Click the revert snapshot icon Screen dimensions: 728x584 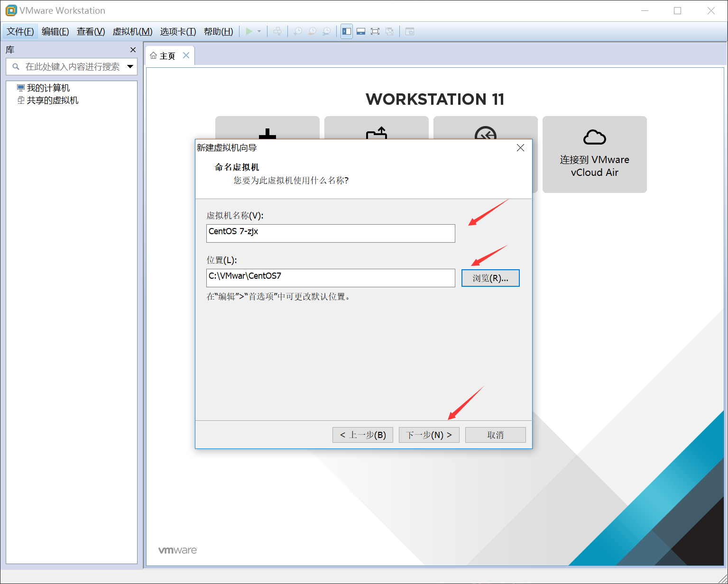(312, 31)
